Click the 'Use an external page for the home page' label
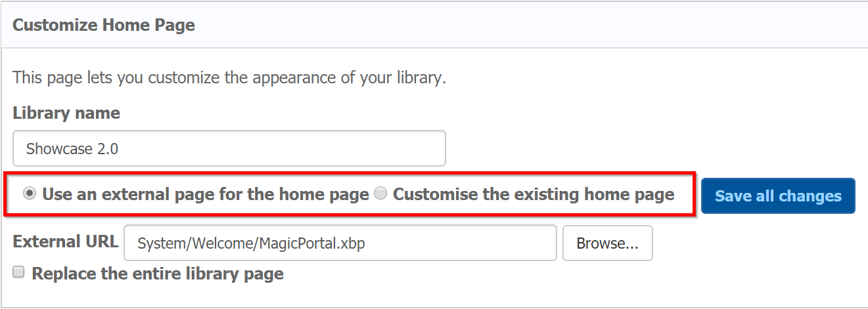The image size is (868, 309). coord(205,195)
